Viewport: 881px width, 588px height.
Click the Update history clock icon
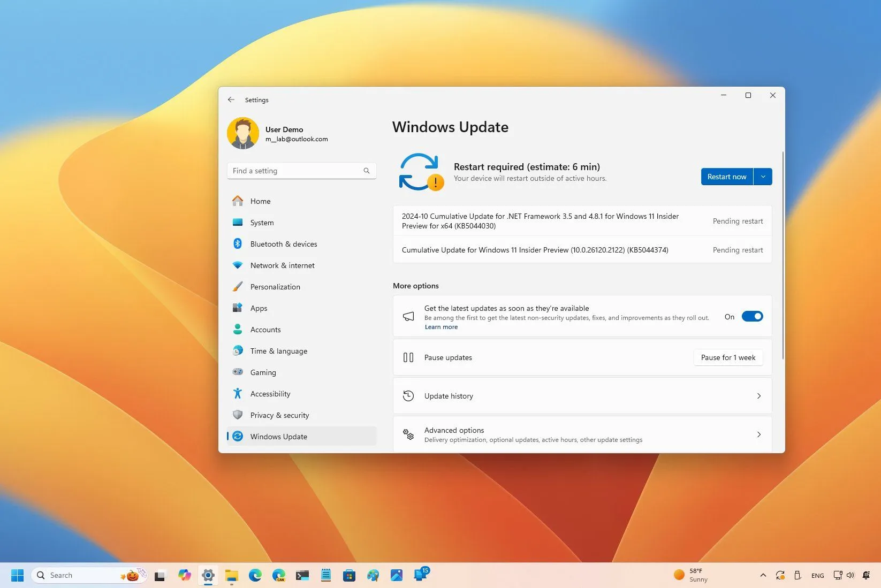click(x=408, y=396)
